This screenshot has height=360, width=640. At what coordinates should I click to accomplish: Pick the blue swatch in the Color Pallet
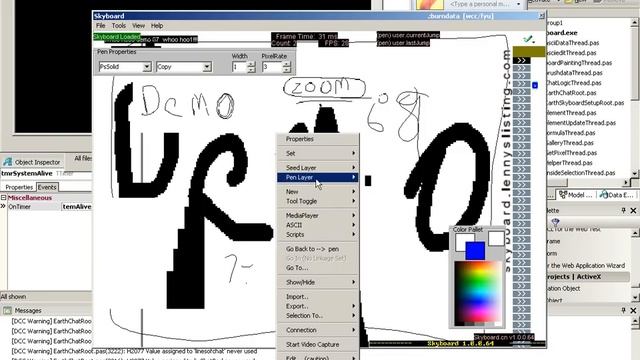[475, 251]
